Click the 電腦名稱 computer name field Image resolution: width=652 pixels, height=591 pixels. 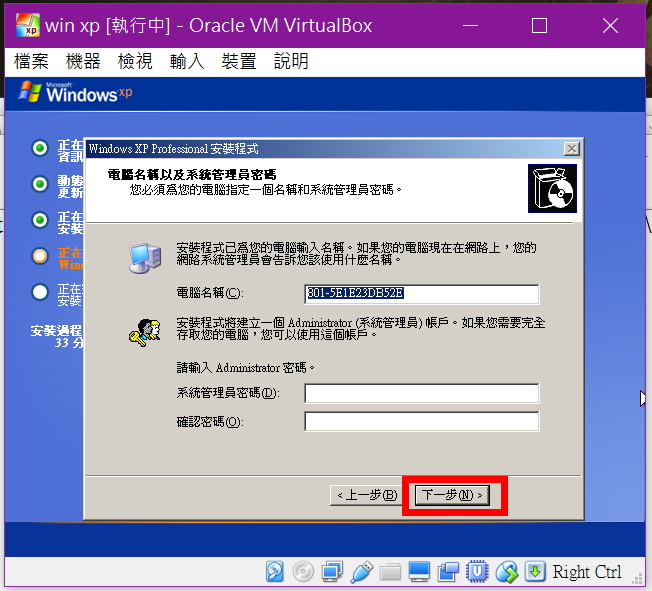pyautogui.click(x=422, y=294)
